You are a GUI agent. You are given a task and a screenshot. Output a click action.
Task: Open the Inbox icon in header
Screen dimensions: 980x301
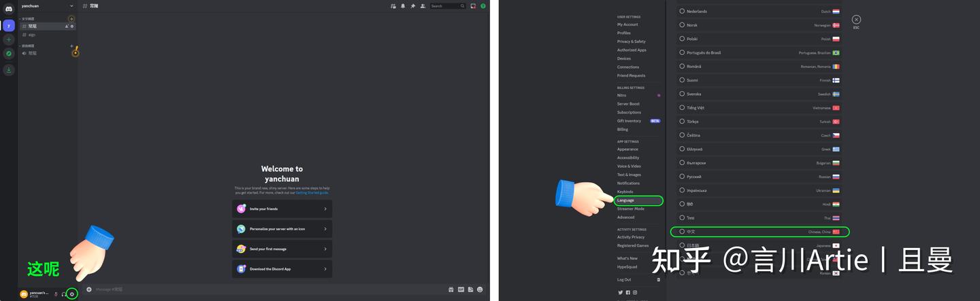(x=473, y=5)
